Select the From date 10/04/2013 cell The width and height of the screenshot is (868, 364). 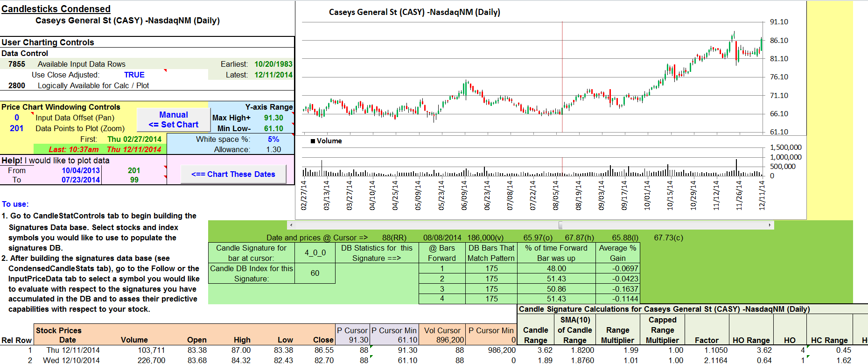pyautogui.click(x=81, y=170)
